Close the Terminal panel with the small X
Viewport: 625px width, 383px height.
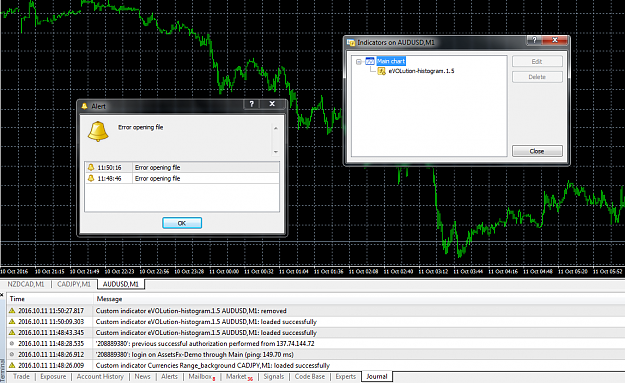[x=2, y=295]
